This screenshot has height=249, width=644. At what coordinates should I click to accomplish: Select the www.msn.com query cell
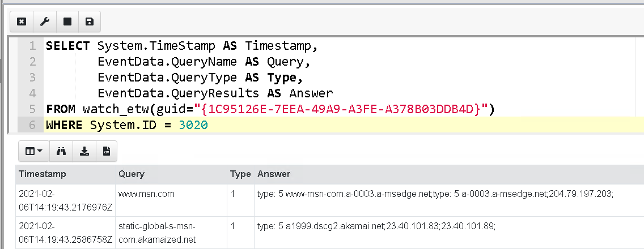click(146, 194)
